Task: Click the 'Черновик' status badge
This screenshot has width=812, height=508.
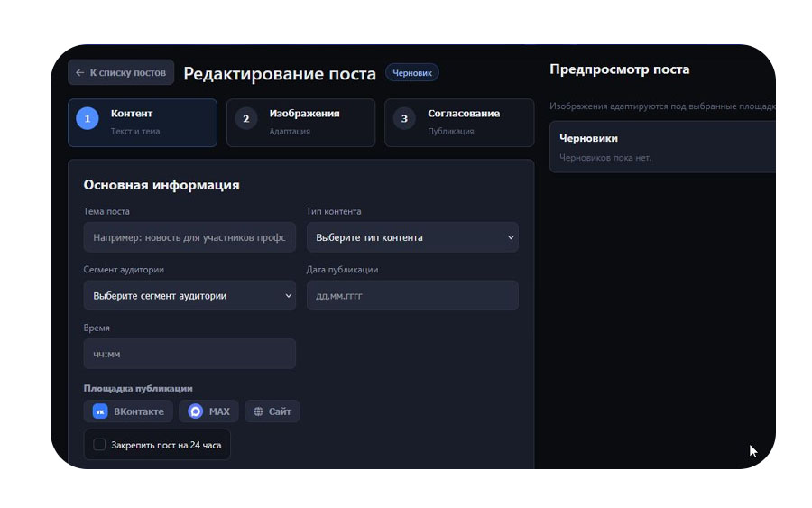Action: point(411,73)
